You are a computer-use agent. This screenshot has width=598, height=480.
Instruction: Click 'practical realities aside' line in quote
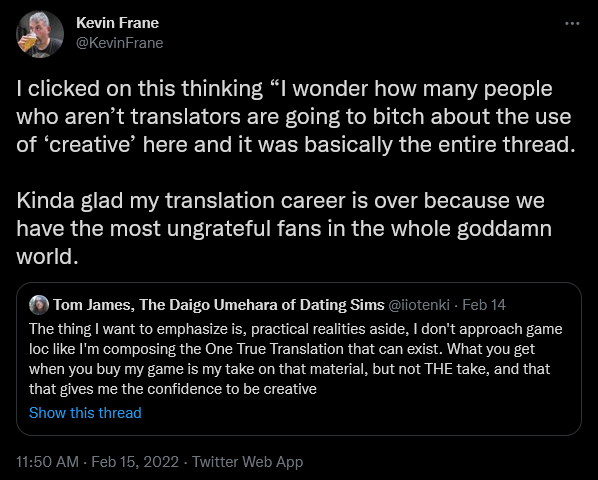296,329
